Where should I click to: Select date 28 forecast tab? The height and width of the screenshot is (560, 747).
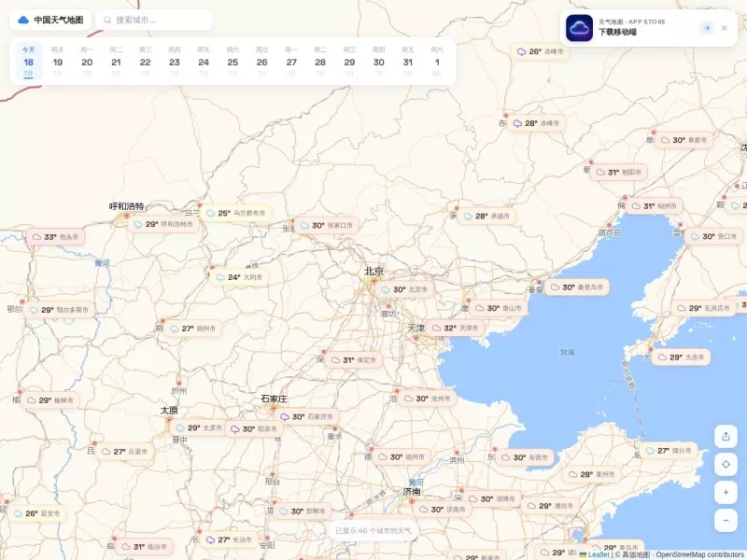click(320, 62)
